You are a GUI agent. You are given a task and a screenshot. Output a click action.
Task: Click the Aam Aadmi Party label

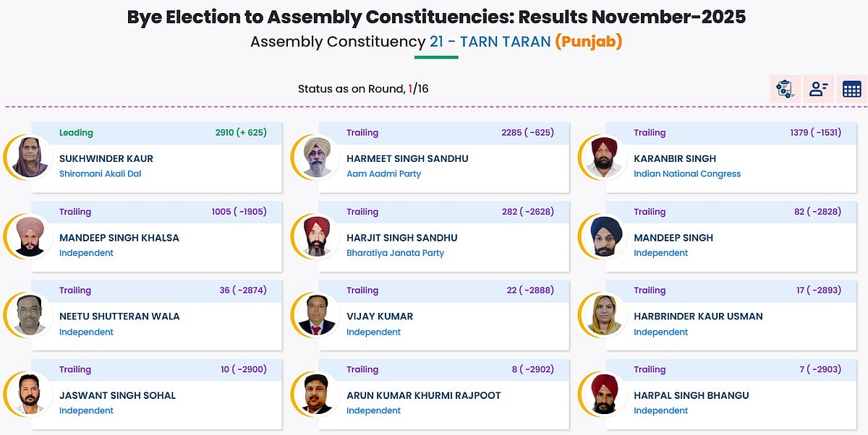tap(383, 173)
